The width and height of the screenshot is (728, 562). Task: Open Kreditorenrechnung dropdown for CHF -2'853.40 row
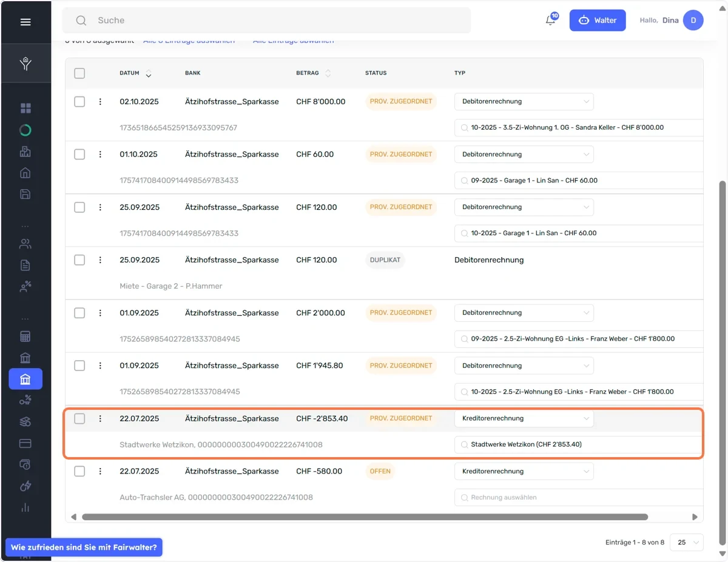point(524,418)
